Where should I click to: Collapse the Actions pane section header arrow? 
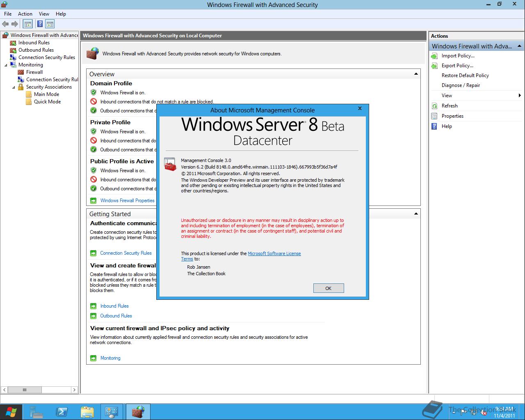(519, 46)
